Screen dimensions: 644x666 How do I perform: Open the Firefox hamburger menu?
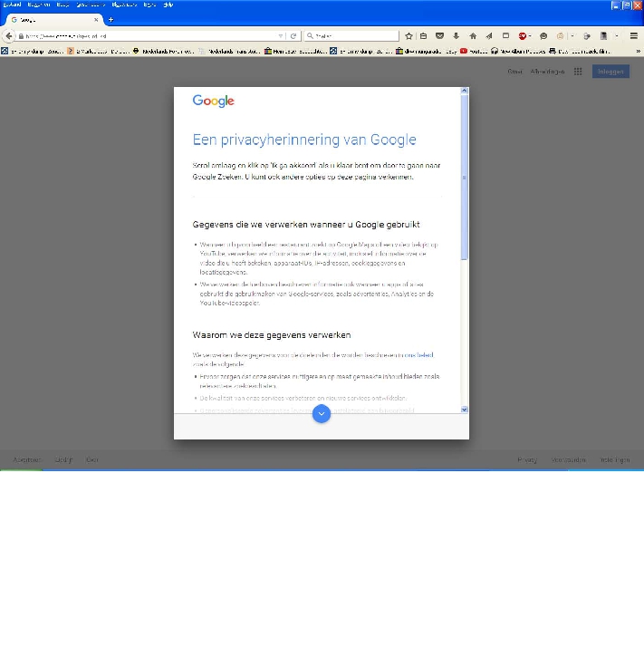[x=634, y=36]
